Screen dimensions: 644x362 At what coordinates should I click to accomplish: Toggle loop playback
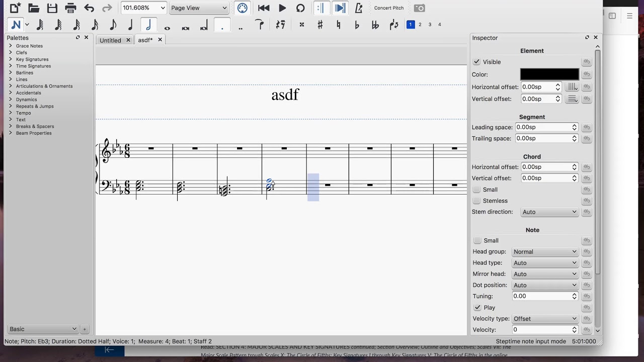(x=300, y=8)
